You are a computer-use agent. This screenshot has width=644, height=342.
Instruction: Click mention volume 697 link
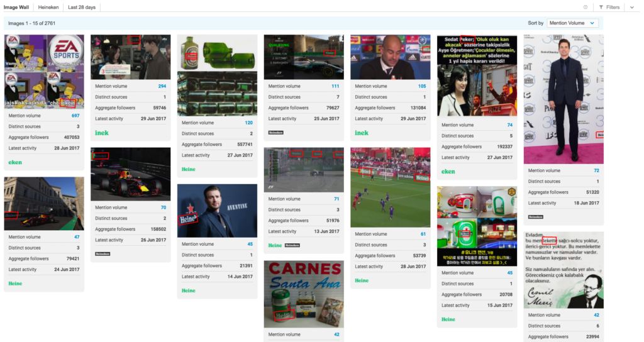(75, 116)
